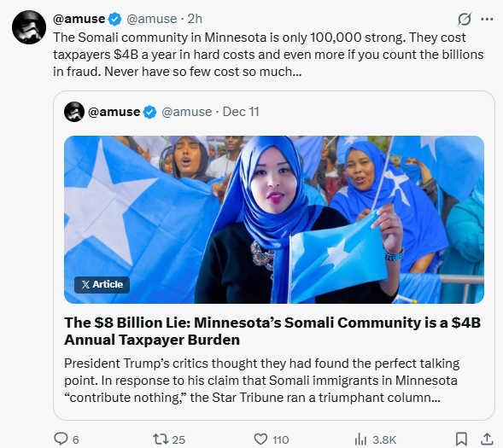Click the share upload icon
The height and width of the screenshot is (448, 503).
487,439
